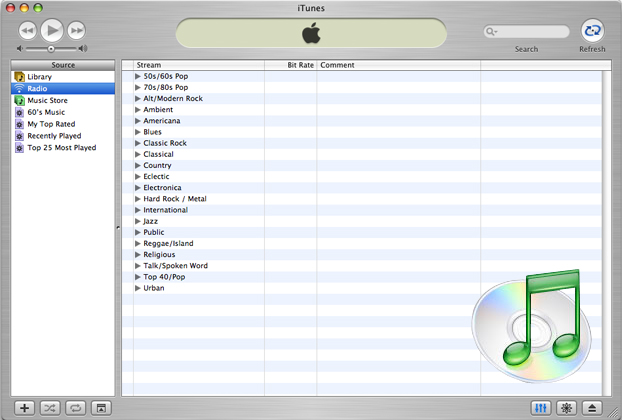Expand the 70s/80s Pop stream category
This screenshot has width=622, height=420.
point(138,87)
